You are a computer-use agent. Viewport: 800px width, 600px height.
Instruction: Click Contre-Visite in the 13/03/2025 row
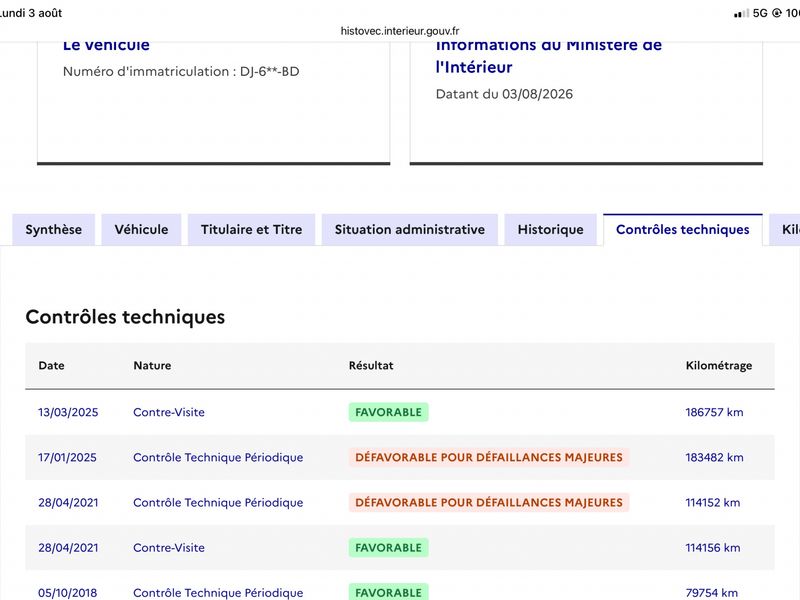[x=169, y=412]
